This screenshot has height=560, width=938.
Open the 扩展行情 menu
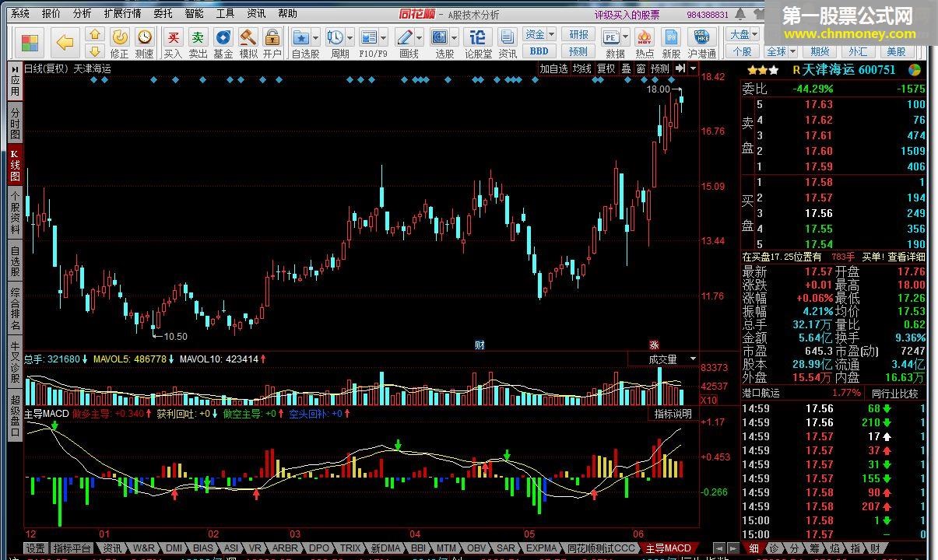click(122, 13)
